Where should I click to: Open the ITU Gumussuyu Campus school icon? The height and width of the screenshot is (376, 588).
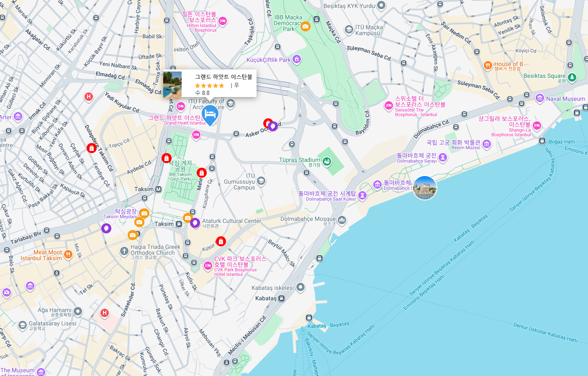click(x=261, y=181)
